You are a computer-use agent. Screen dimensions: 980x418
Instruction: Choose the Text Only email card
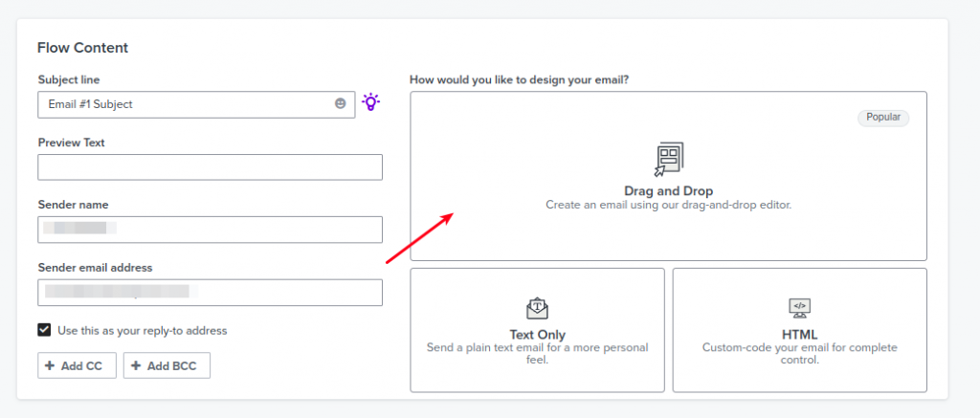537,330
